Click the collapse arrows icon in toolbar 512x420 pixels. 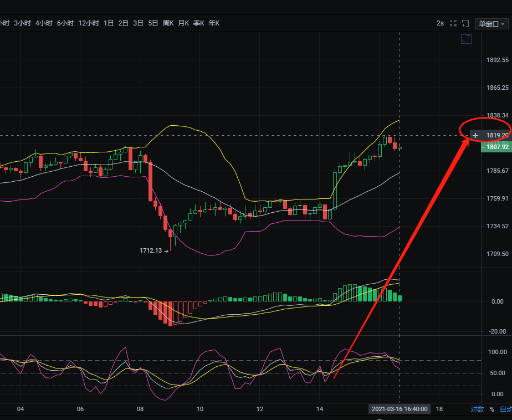pyautogui.click(x=453, y=23)
